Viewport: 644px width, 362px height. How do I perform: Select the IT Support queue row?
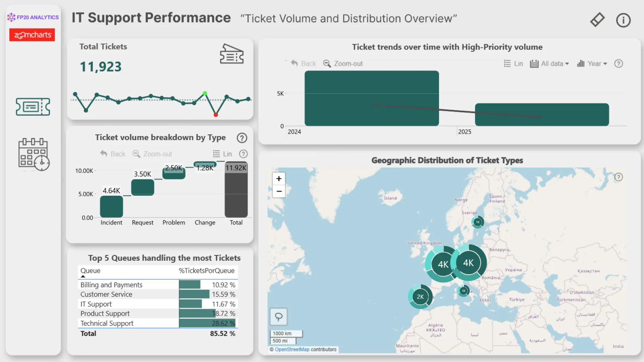158,304
